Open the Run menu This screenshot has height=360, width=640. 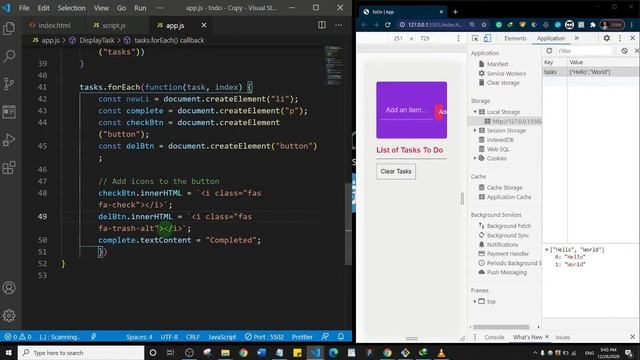140,8
